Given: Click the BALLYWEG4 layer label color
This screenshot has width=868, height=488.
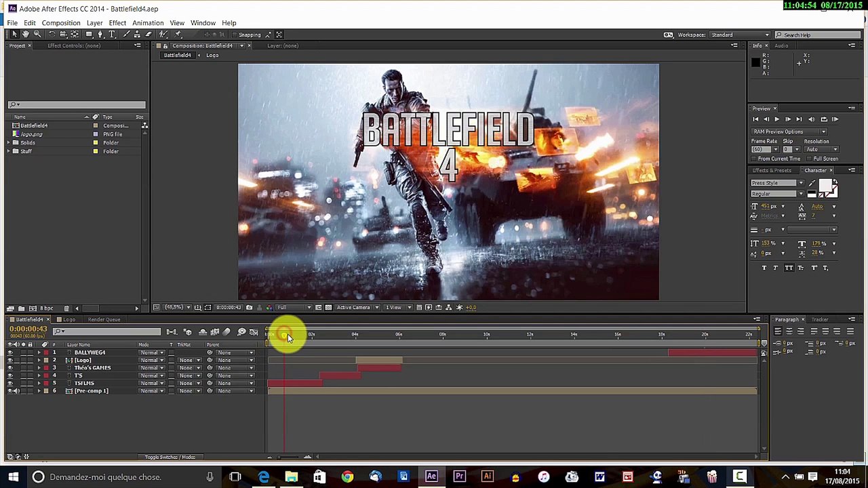Looking at the screenshot, I should pyautogui.click(x=45, y=352).
